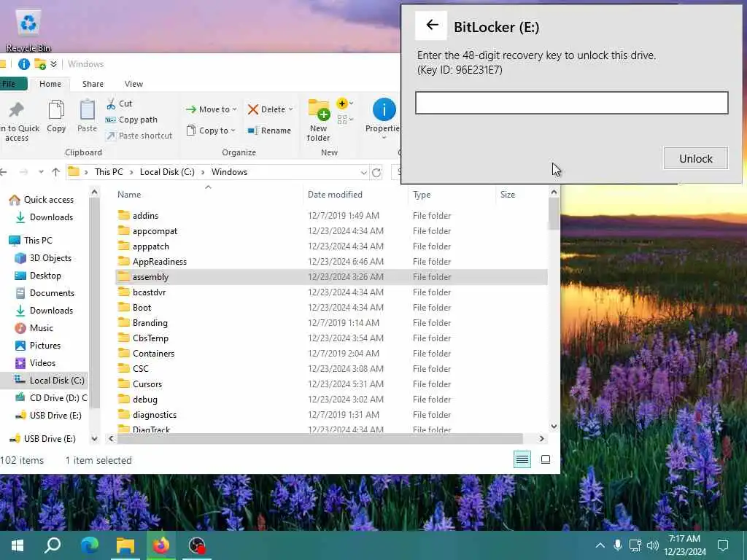The image size is (747, 560).
Task: Select Quick access in navigation pane
Action: click(x=49, y=200)
